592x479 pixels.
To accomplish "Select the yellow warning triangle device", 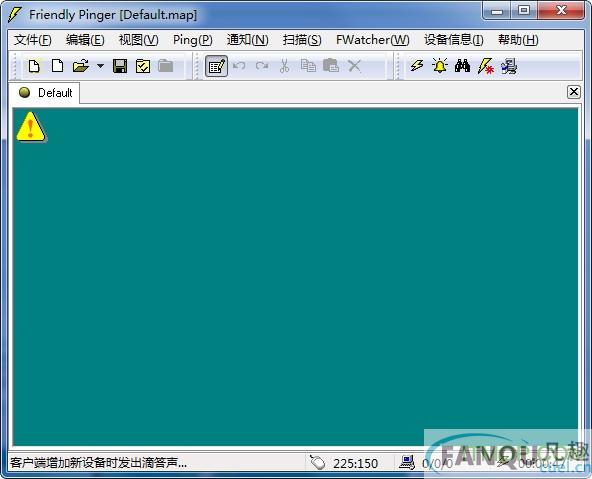I will [x=31, y=127].
